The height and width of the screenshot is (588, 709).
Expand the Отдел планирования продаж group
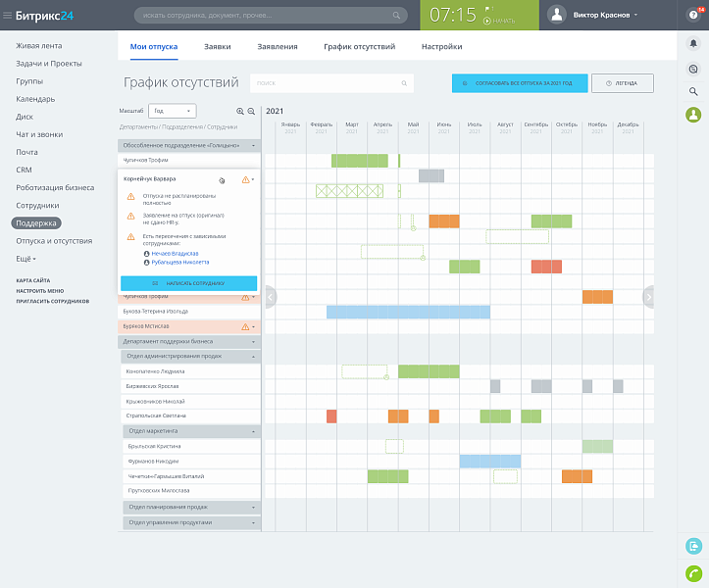(253, 507)
